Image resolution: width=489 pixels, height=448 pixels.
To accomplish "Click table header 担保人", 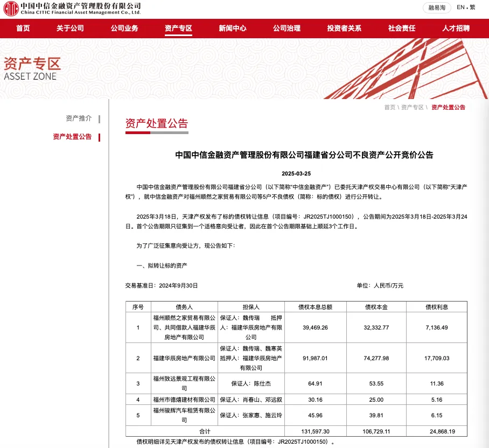I will (251, 307).
